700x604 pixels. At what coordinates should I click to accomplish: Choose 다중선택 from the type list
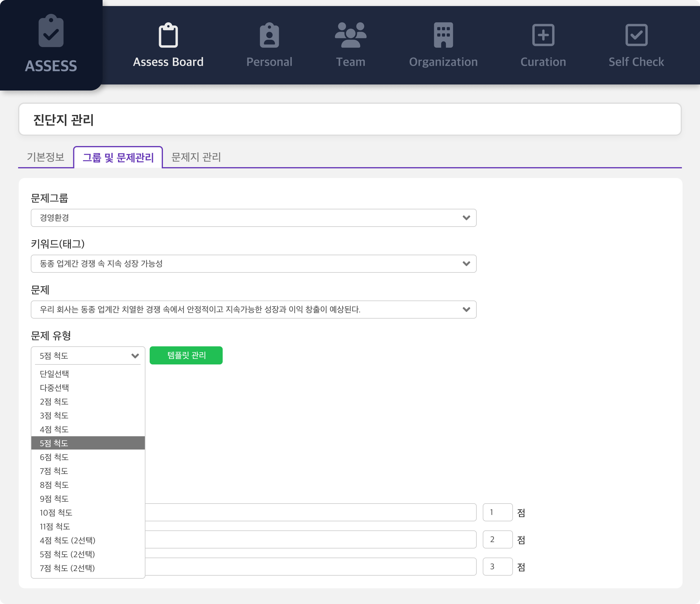coord(54,388)
